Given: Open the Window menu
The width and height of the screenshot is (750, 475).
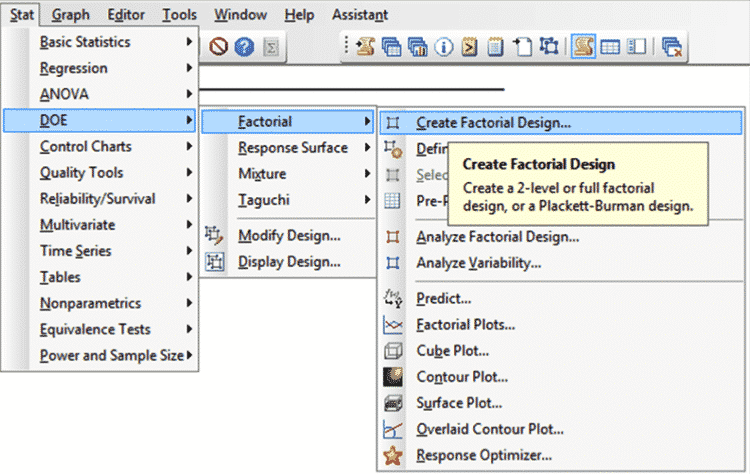Looking at the screenshot, I should pyautogui.click(x=241, y=14).
